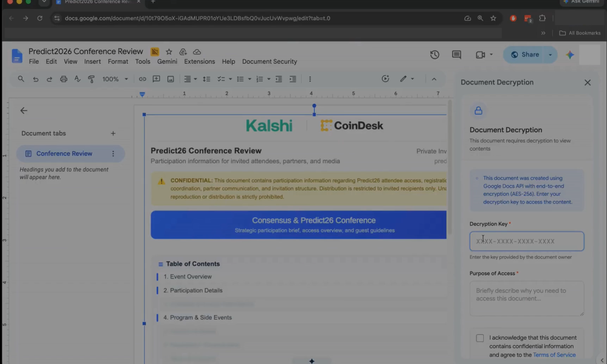Click the Purpose of Access textarea
The width and height of the screenshot is (607, 364).
coord(526,298)
